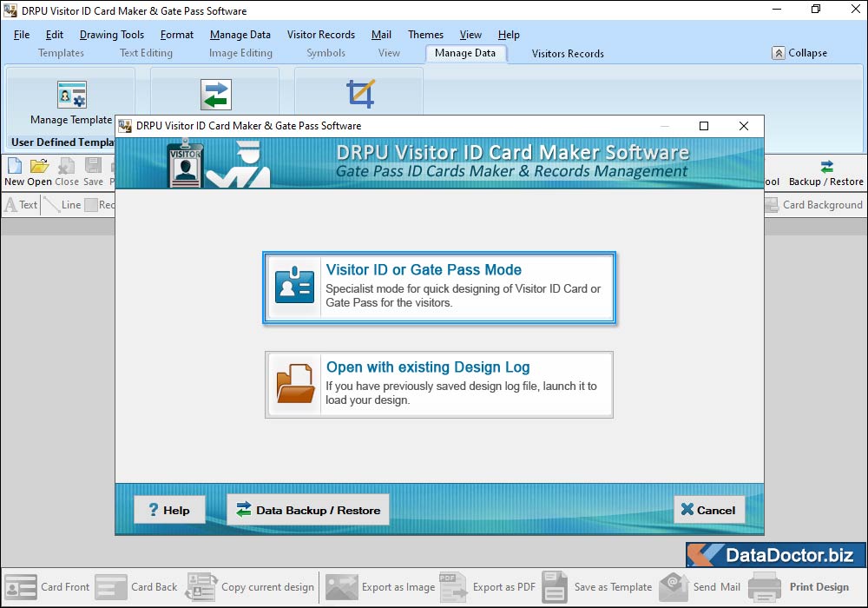The height and width of the screenshot is (608, 868).
Task: Select the Manage Data ribbon tab
Action: 465,53
